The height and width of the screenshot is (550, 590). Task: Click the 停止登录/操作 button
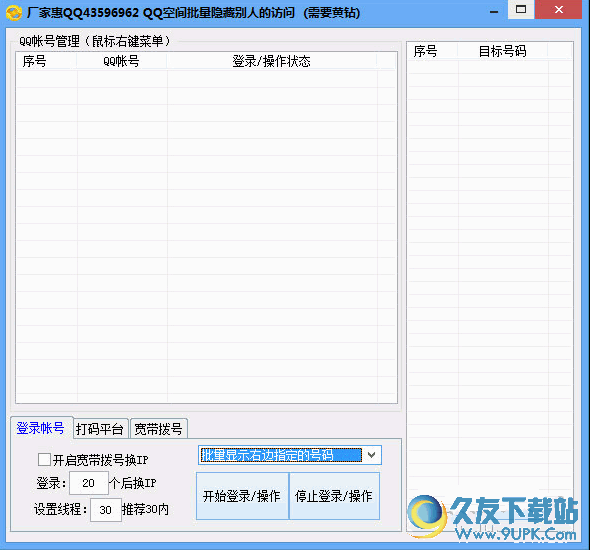334,496
